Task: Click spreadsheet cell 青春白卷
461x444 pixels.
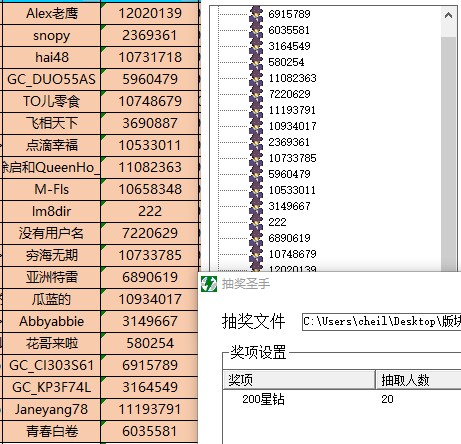Action: pyautogui.click(x=51, y=431)
